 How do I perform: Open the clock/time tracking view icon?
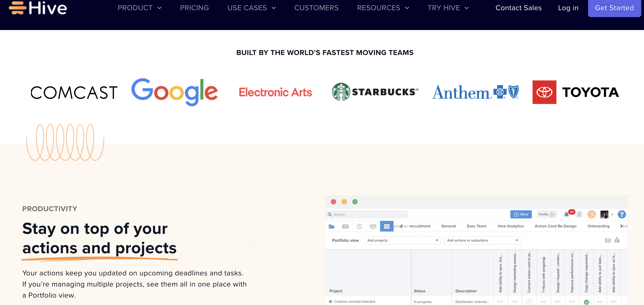click(x=359, y=226)
